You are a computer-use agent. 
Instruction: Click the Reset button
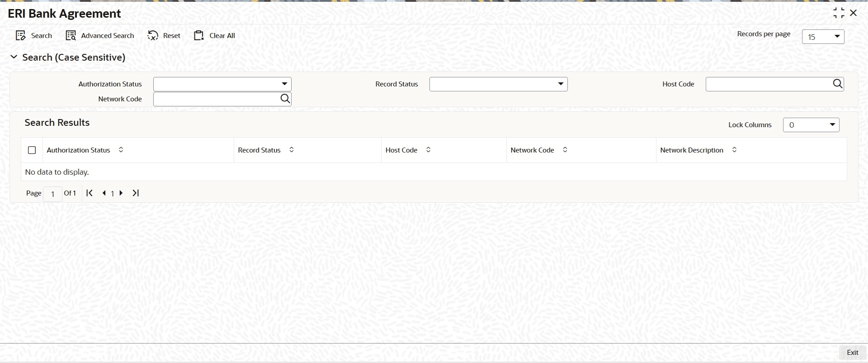tap(164, 36)
